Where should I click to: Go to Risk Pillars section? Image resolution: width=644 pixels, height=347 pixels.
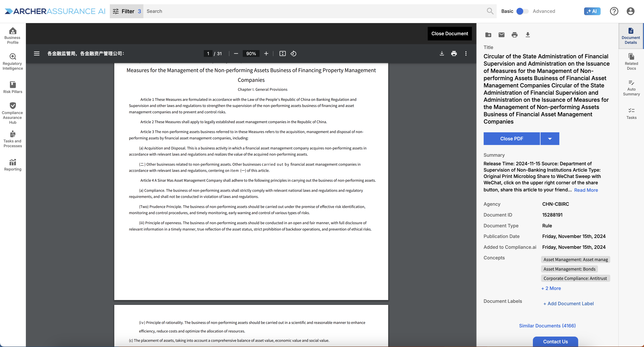(12, 87)
